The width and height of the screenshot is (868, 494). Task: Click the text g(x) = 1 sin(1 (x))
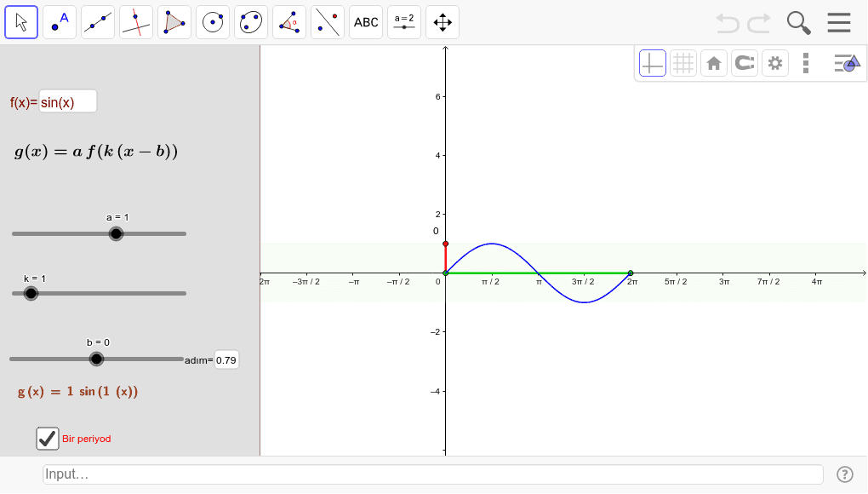77,392
